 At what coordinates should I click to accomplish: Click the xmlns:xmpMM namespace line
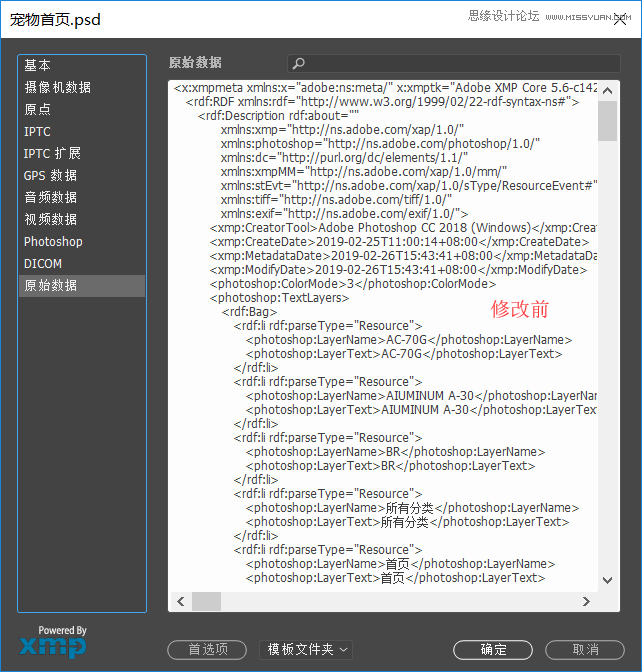pyautogui.click(x=364, y=172)
